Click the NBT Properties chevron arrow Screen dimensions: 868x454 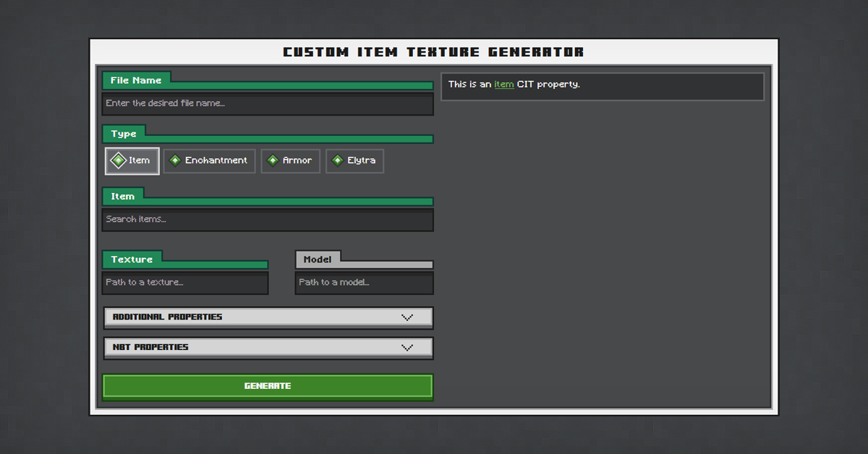[x=407, y=347]
